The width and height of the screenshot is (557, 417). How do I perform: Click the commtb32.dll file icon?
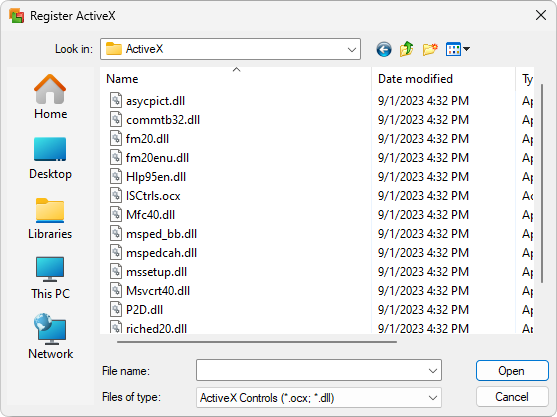(x=116, y=119)
